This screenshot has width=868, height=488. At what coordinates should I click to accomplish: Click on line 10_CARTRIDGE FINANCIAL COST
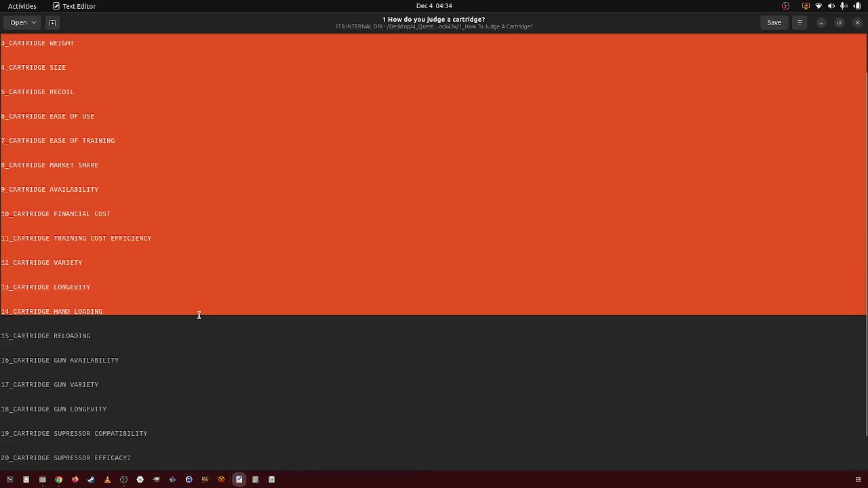[56, 213]
